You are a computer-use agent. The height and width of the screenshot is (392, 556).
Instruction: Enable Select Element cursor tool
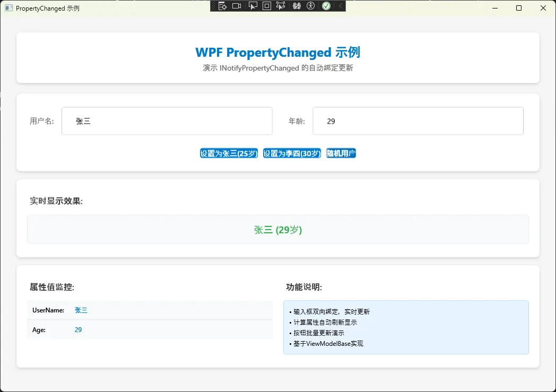[x=253, y=6]
